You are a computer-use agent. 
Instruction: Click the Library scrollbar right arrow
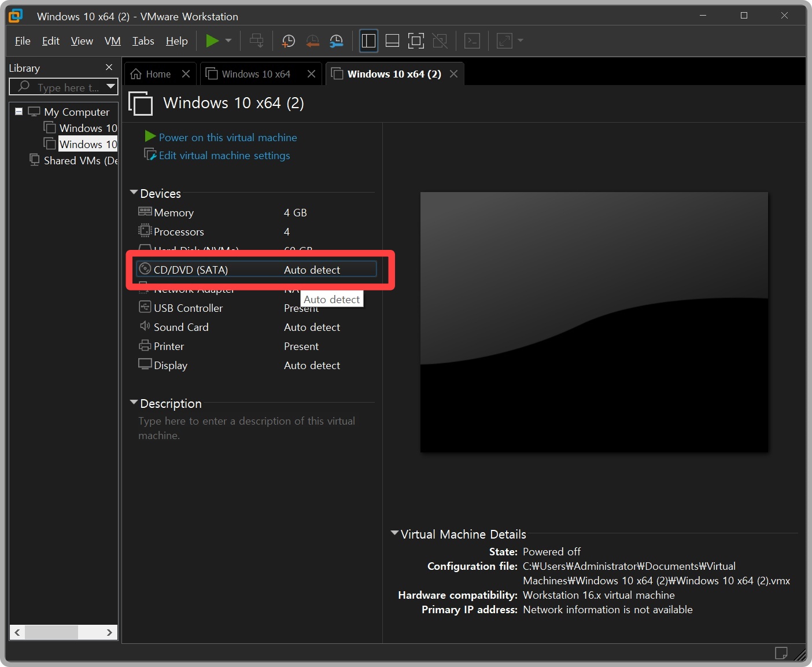coord(109,632)
